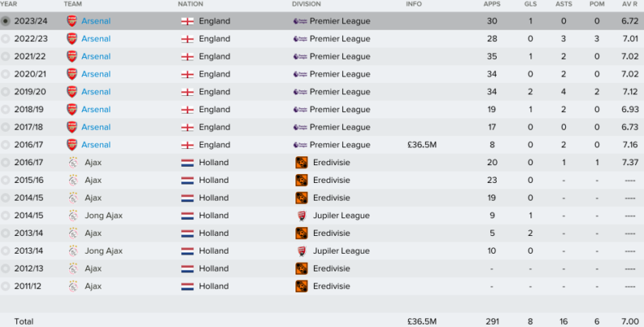This screenshot has width=644, height=327.
Task: Click Holland flag in 2012/13 row
Action: [x=188, y=269]
